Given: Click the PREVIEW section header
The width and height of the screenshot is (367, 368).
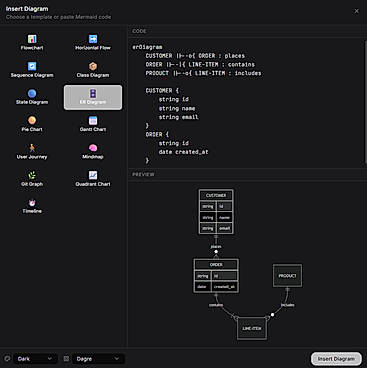Looking at the screenshot, I should tap(143, 174).
